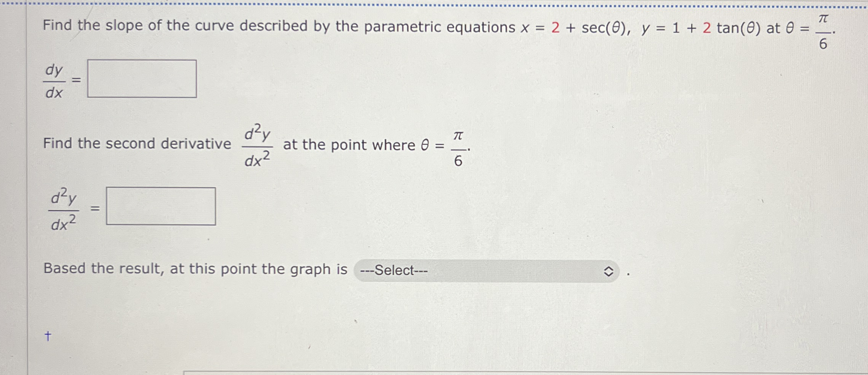Click the word Select in the dropdown
This screenshot has height=375, width=868.
(396, 270)
